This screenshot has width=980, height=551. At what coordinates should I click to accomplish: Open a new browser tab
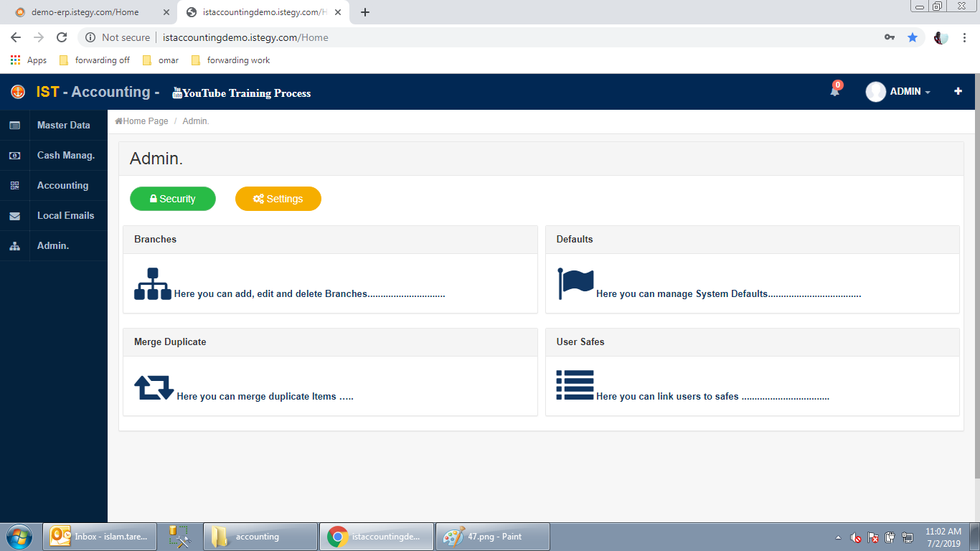coord(365,12)
